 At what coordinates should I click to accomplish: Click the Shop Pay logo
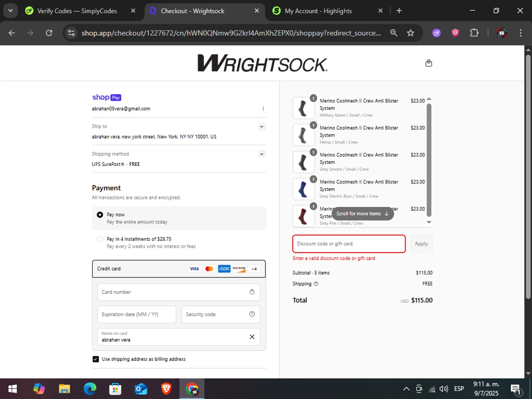pos(106,97)
